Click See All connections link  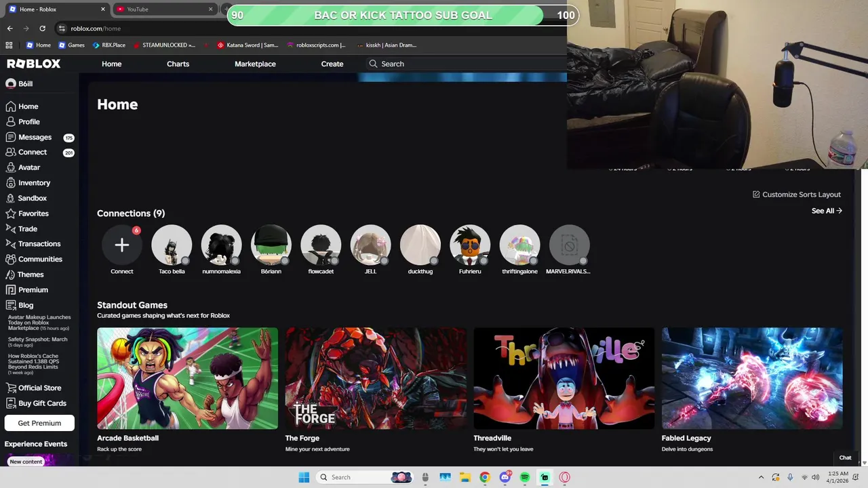827,211
